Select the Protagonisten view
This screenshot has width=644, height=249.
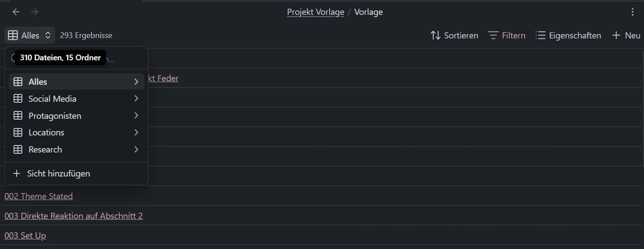55,116
